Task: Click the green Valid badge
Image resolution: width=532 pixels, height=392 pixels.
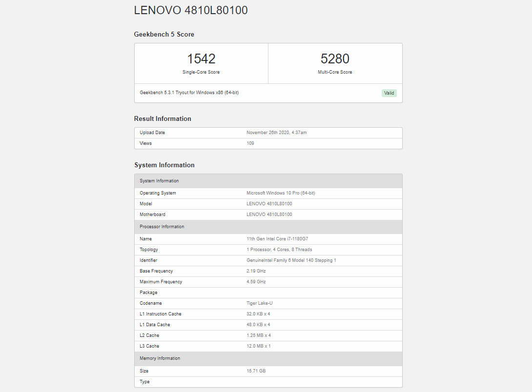Action: [389, 93]
